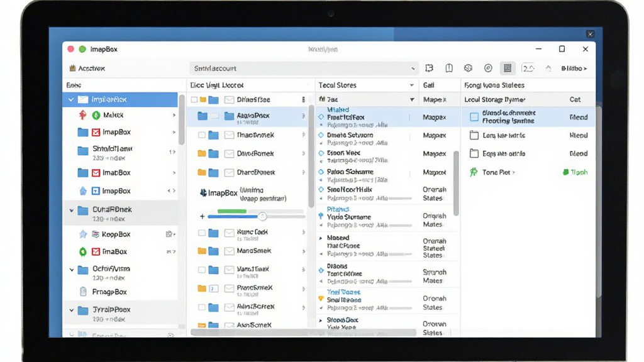
Task: Click the circled at-sign toolbar icon
Action: point(488,68)
